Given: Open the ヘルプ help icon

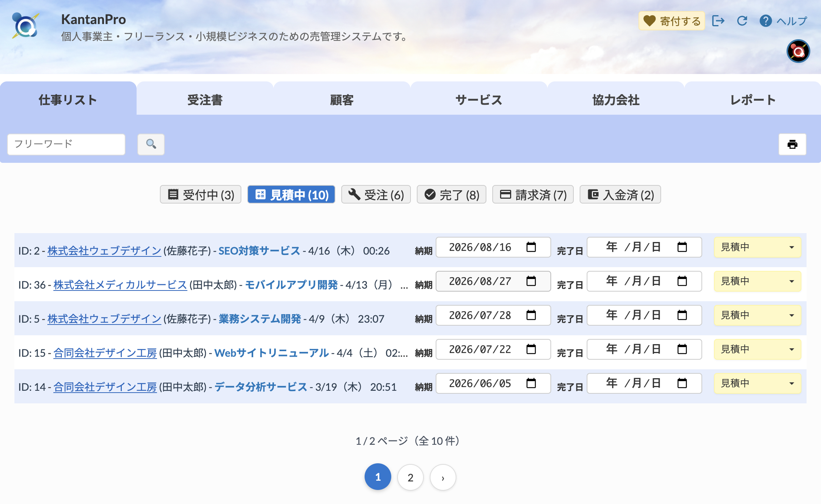Looking at the screenshot, I should coord(765,21).
